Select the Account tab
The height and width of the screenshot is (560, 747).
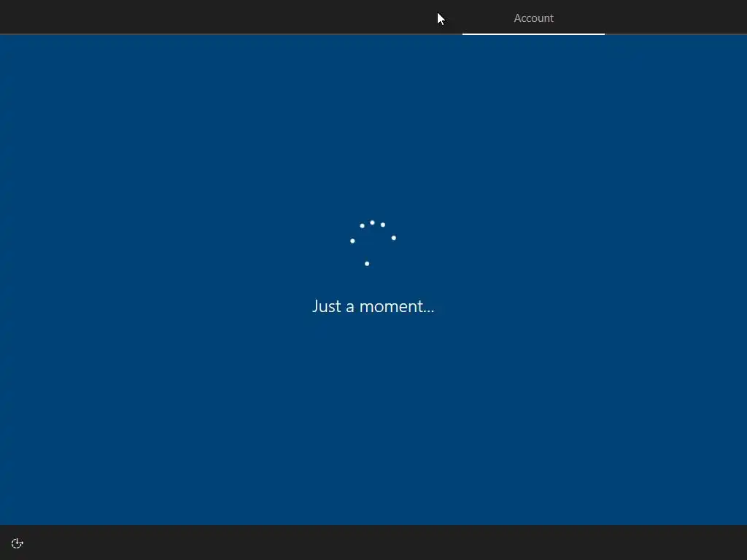tap(533, 18)
